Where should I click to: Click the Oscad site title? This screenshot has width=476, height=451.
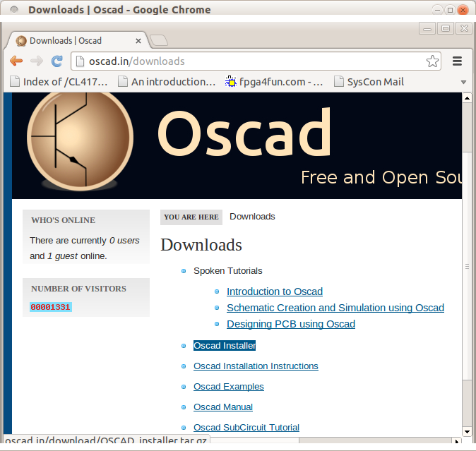pyautogui.click(x=244, y=133)
